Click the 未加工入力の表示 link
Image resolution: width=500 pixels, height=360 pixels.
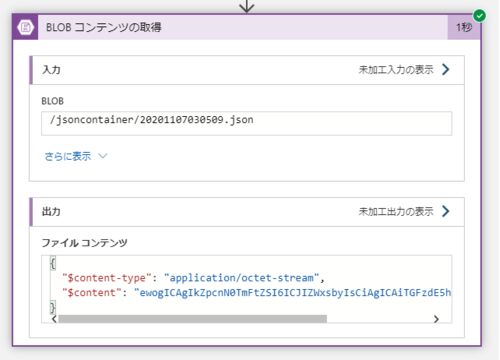396,70
